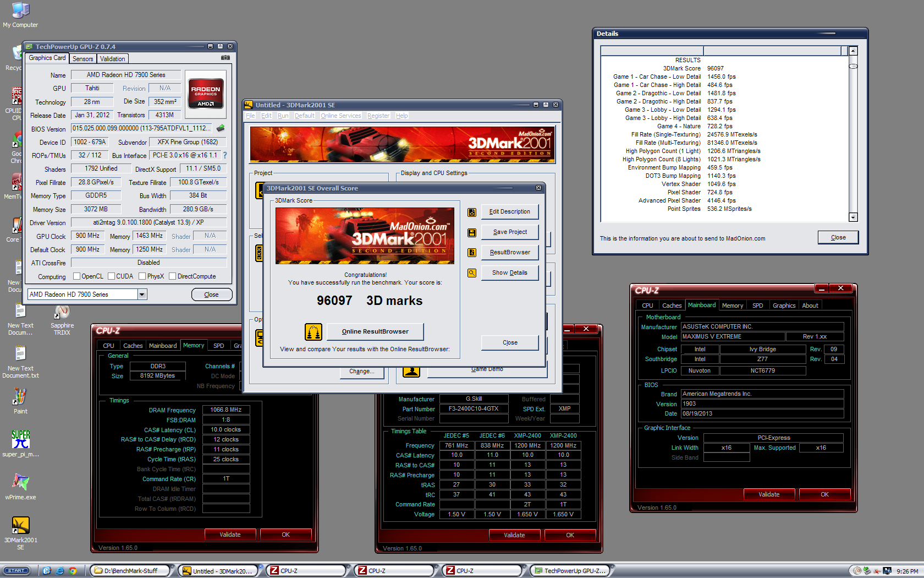Open My Computer desktop icon

(20, 15)
